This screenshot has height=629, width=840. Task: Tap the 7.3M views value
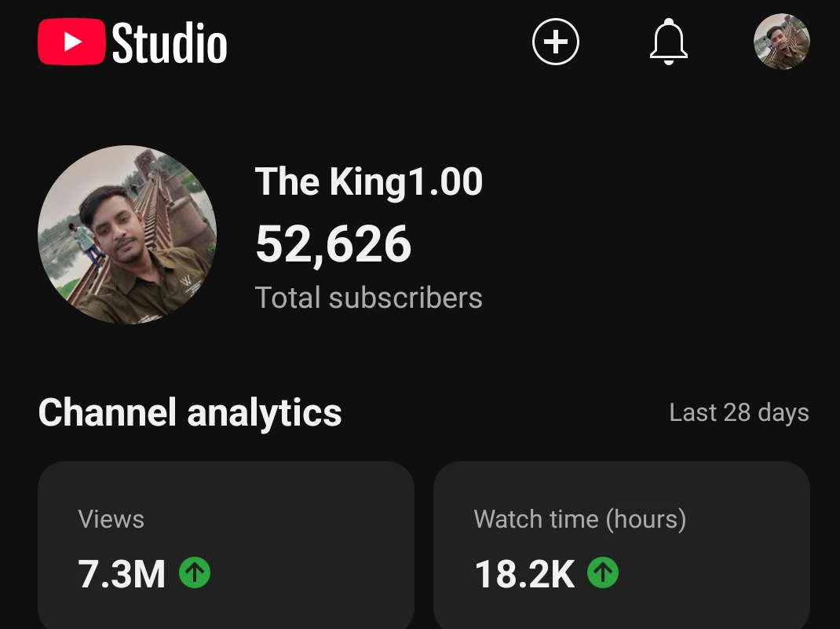pyautogui.click(x=122, y=574)
